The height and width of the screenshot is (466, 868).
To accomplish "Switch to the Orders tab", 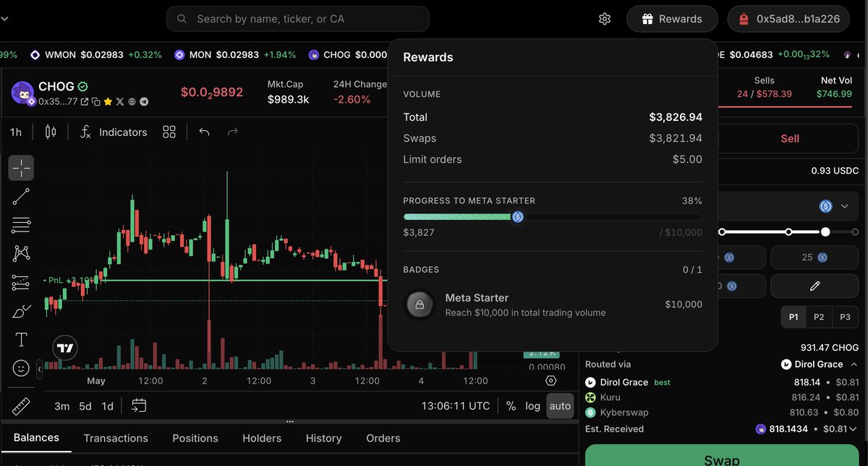I will (x=383, y=438).
